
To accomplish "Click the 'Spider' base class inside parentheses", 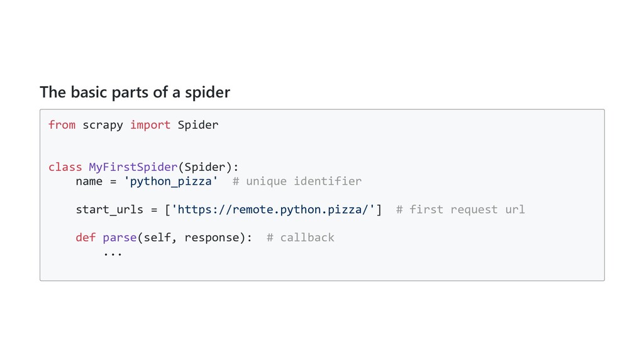I will [x=205, y=167].
